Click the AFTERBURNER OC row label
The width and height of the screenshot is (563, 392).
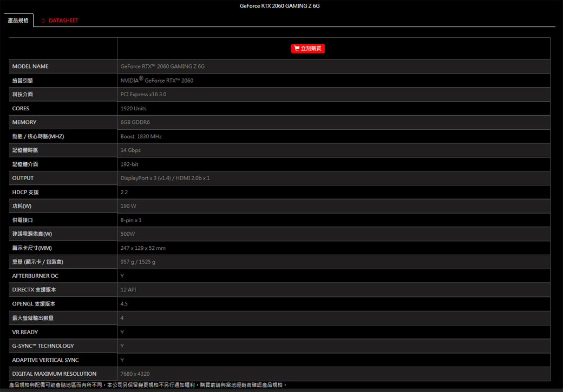point(35,276)
